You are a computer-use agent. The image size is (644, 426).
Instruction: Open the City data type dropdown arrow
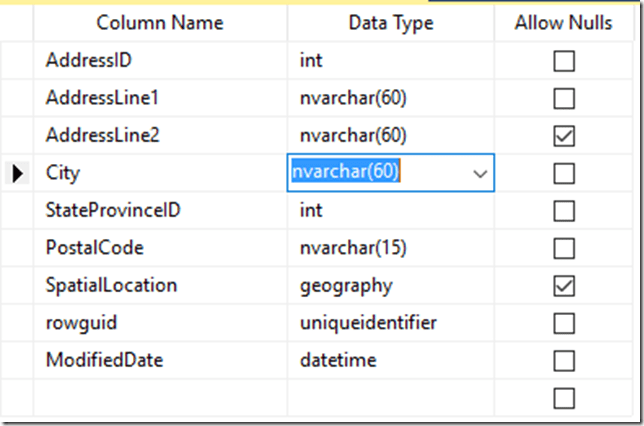480,173
